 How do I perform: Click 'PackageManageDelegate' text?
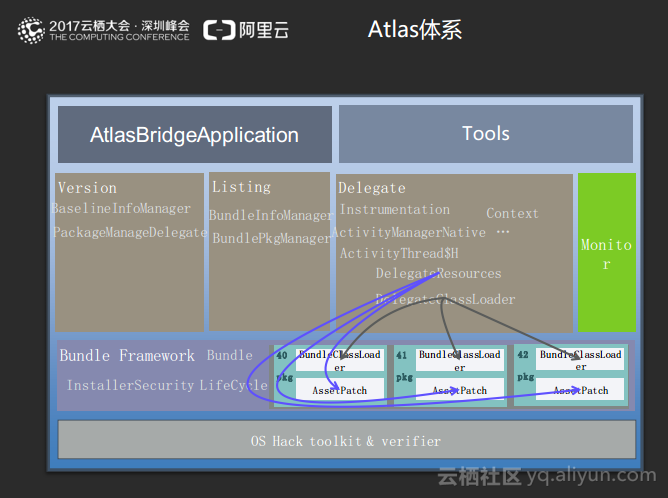point(130,232)
